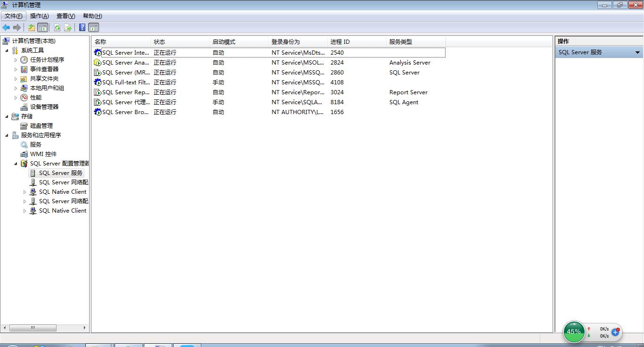The image size is (644, 347).
Task: Select the SQL Full-text Filt... service icon
Action: tap(98, 82)
